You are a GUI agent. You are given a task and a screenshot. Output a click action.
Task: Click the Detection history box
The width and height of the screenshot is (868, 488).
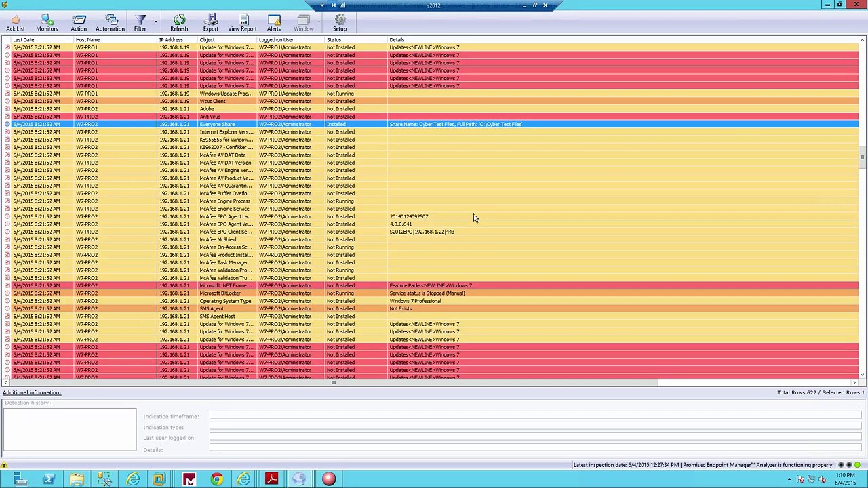point(69,428)
